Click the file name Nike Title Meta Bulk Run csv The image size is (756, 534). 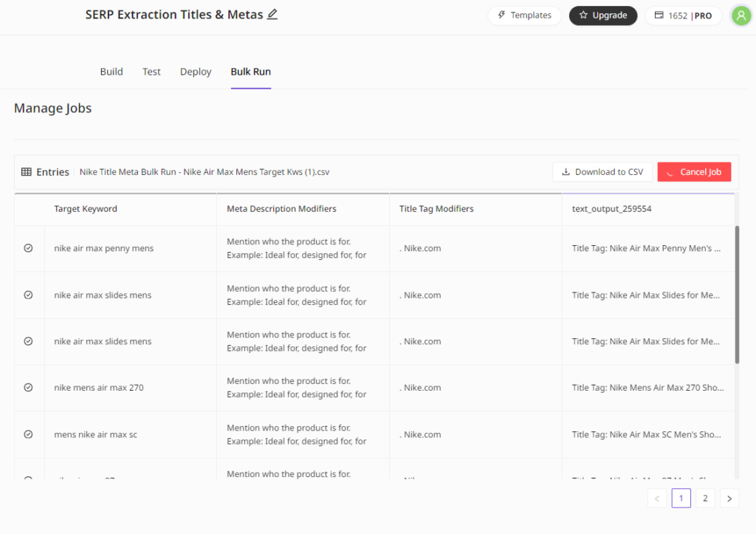[205, 172]
